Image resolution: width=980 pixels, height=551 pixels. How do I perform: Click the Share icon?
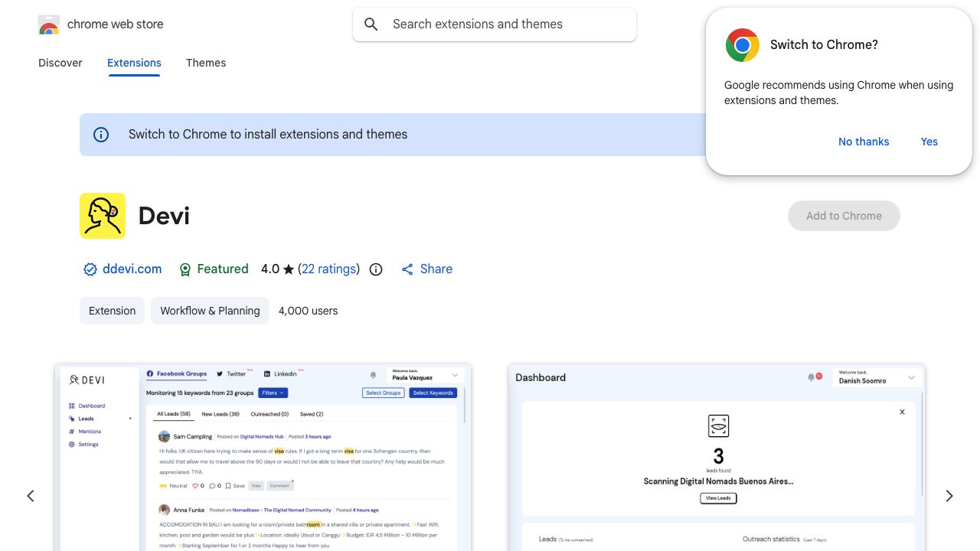[x=407, y=269]
